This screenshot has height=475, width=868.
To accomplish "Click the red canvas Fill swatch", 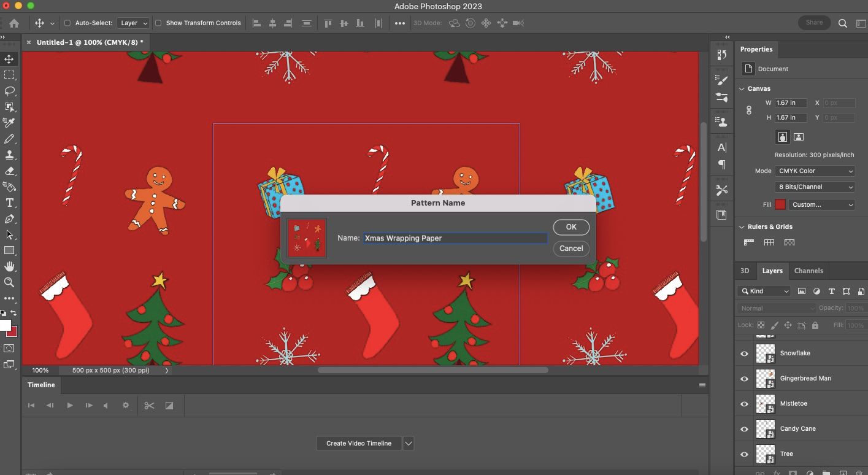I will (780, 205).
